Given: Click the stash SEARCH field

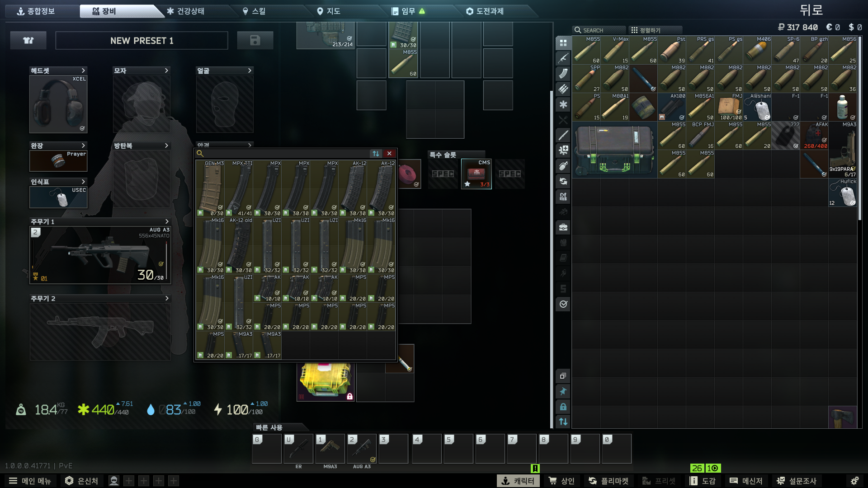Looking at the screenshot, I should coord(599,30).
